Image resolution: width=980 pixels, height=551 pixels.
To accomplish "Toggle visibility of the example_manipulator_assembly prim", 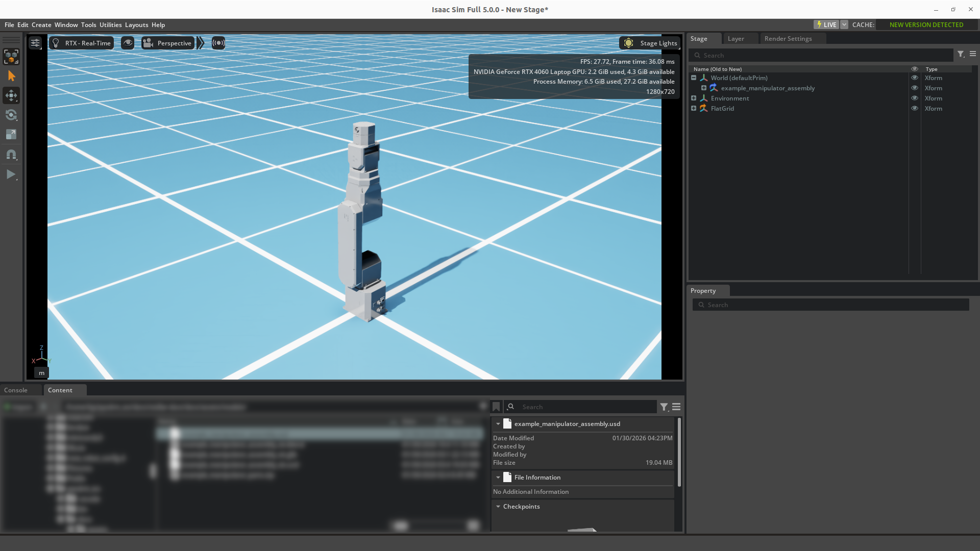I will (915, 88).
